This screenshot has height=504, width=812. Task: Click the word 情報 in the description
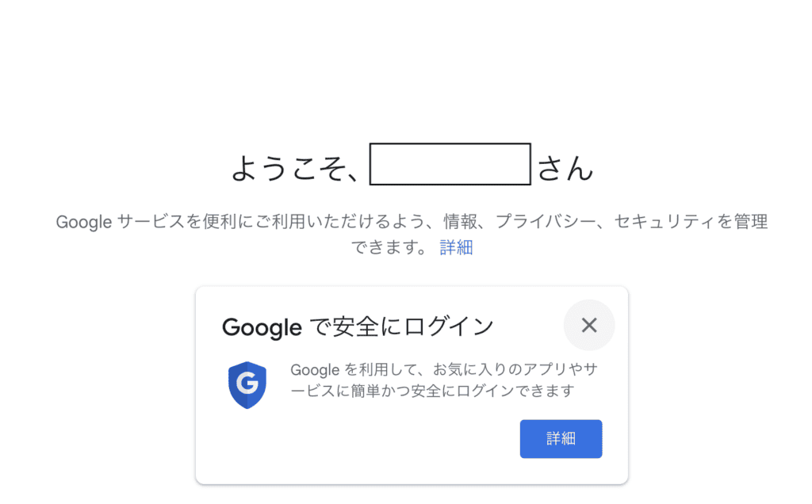[x=461, y=221]
